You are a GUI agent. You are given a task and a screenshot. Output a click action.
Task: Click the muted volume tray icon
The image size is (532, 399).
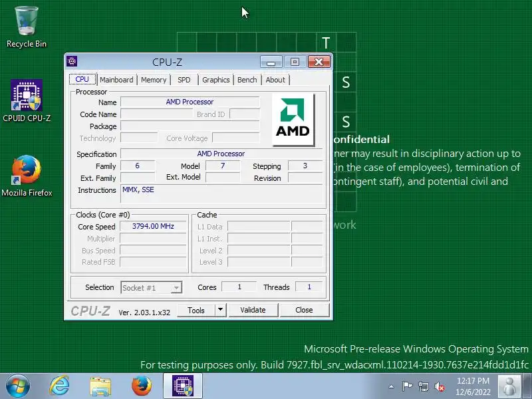(x=440, y=386)
